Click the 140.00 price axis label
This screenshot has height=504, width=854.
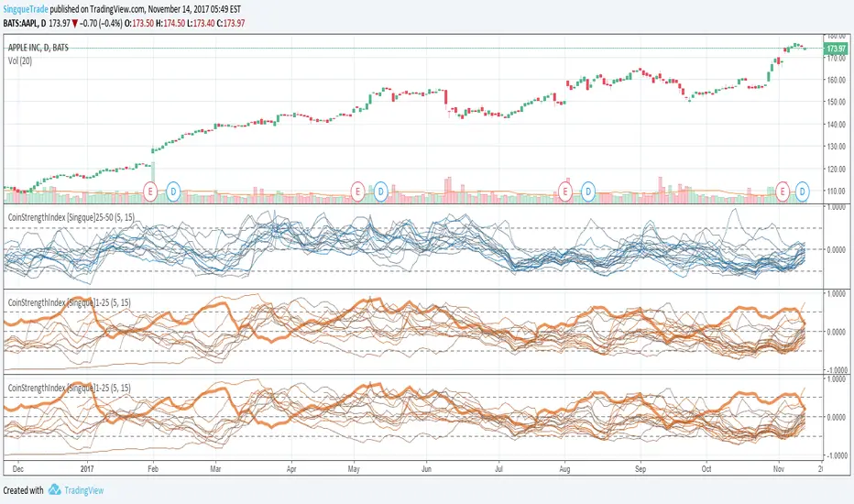836,125
